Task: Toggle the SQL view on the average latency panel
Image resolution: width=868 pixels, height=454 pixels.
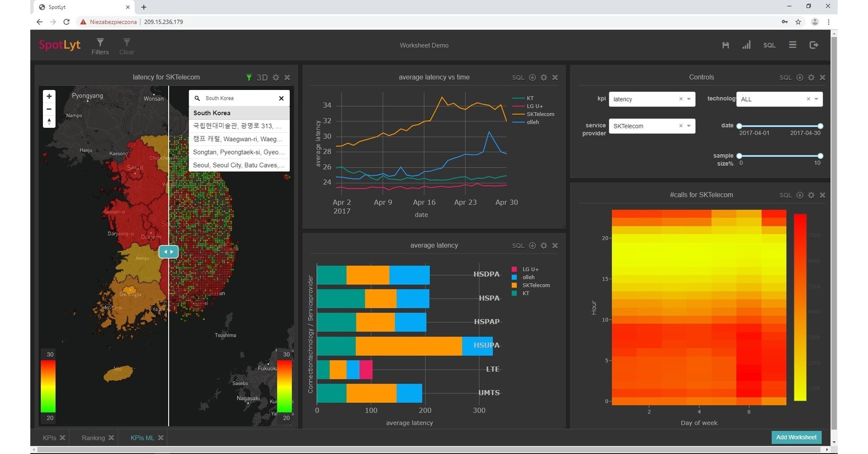Action: pyautogui.click(x=518, y=245)
